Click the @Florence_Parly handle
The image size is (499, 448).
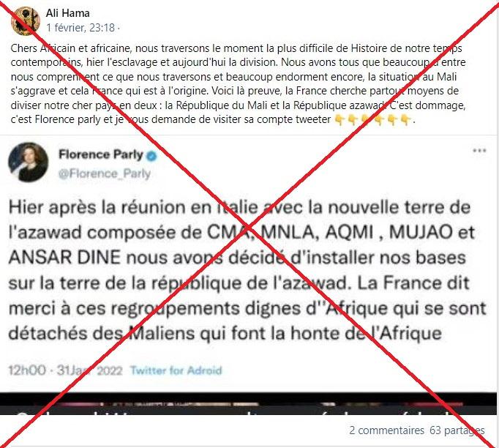click(105, 173)
